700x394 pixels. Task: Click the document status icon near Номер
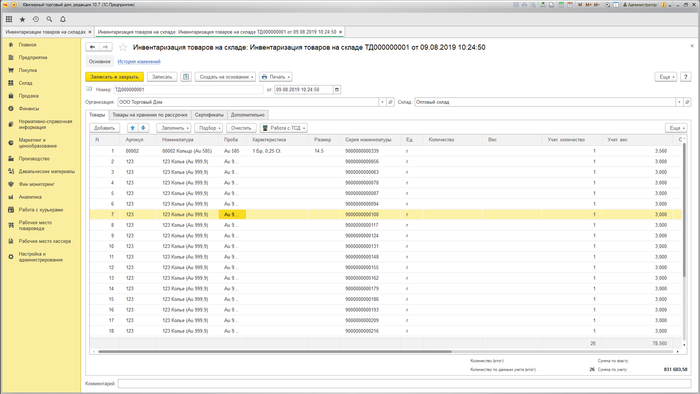[89, 89]
